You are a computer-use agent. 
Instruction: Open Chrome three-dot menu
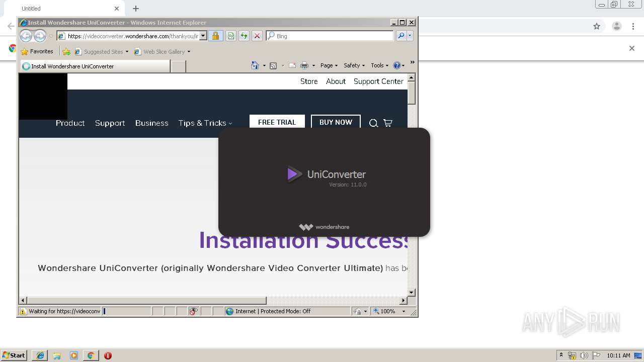[633, 26]
